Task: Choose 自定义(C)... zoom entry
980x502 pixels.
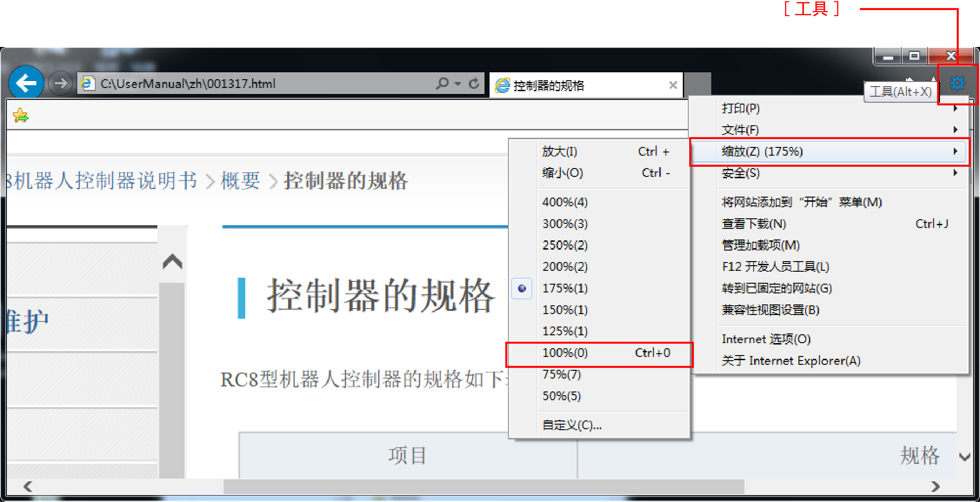Action: click(571, 425)
